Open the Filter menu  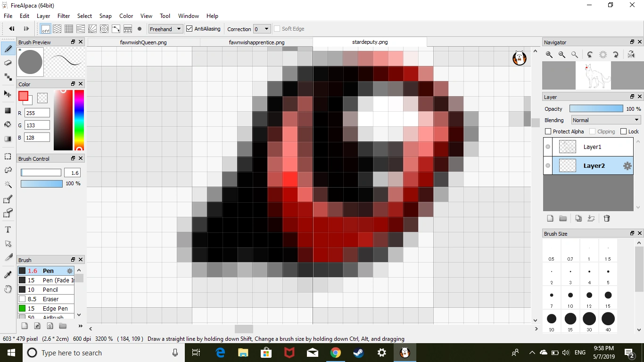(x=64, y=16)
